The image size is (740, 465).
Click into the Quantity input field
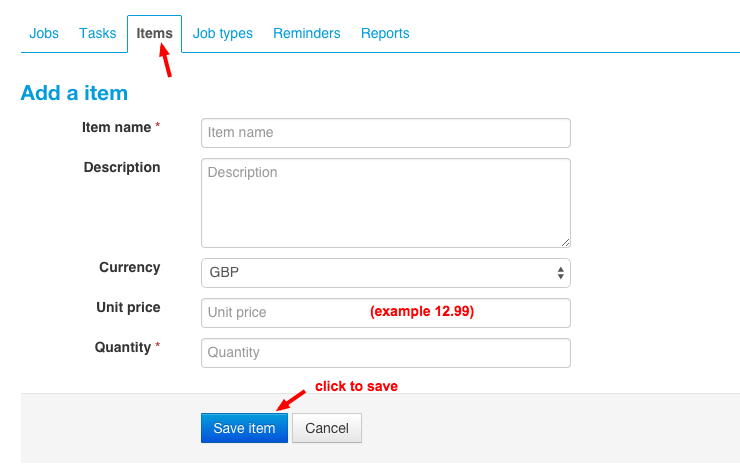385,353
